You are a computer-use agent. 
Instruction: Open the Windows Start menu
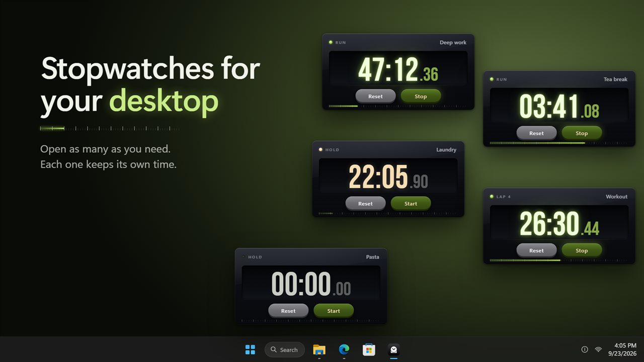click(250, 349)
